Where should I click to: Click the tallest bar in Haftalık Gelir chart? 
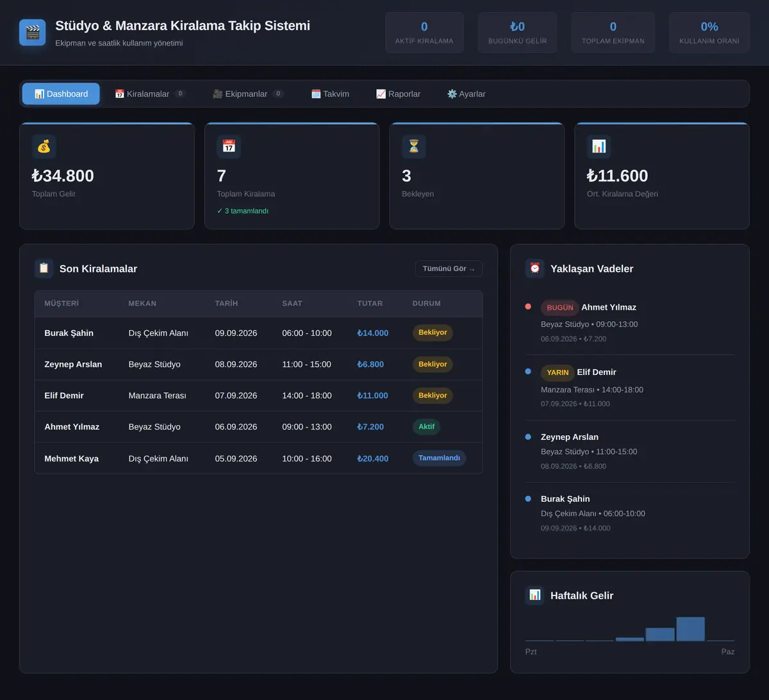point(690,629)
